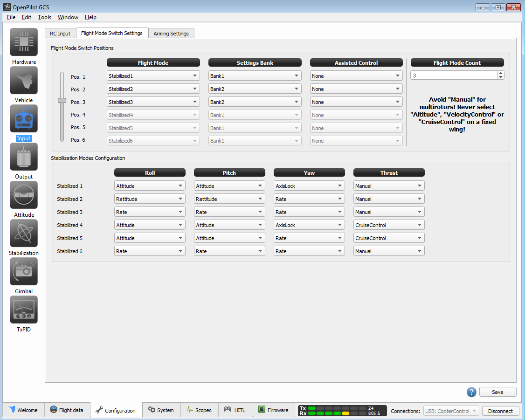The width and height of the screenshot is (525, 420).
Task: Open the Stabilization settings icon
Action: (x=24, y=234)
